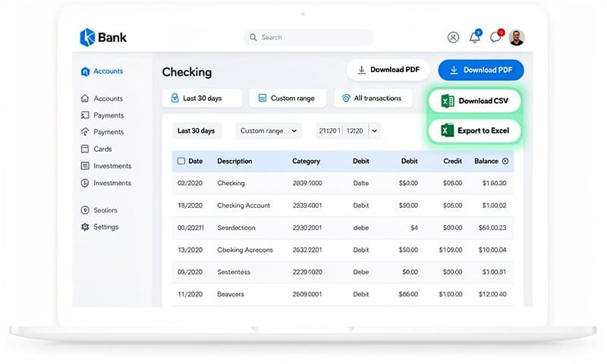Image resolution: width=607 pixels, height=364 pixels.
Task: Click category value 2339.4001
Action: click(307, 206)
